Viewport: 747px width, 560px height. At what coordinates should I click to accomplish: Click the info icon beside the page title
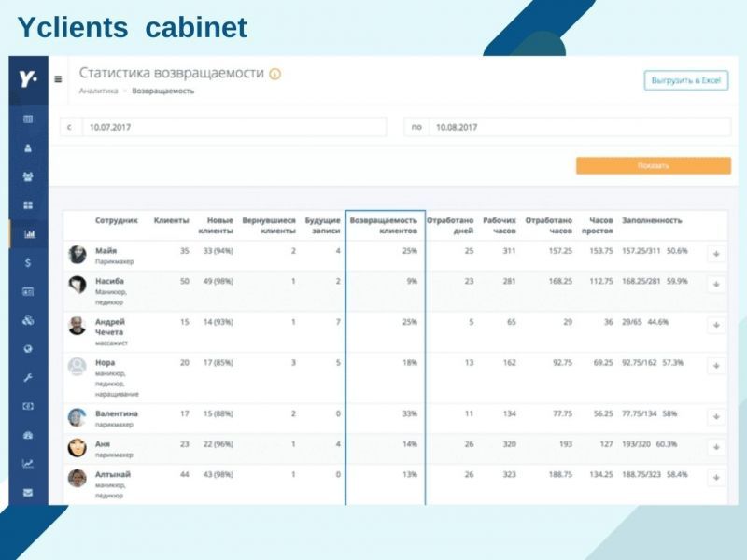point(275,75)
